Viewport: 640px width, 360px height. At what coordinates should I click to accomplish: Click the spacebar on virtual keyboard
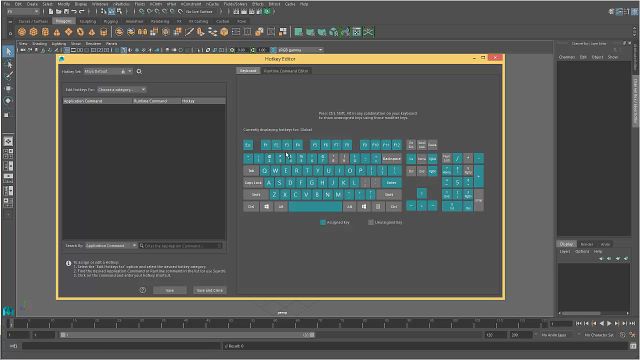pos(315,207)
